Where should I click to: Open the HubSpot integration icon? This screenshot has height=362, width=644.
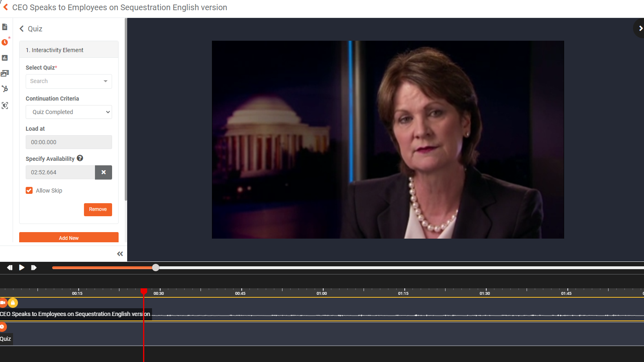tap(5, 89)
